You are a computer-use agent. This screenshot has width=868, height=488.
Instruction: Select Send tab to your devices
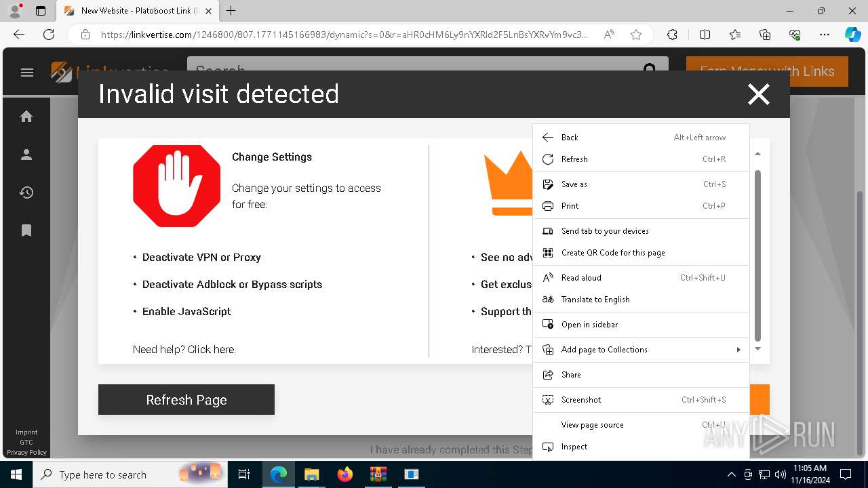point(641,231)
